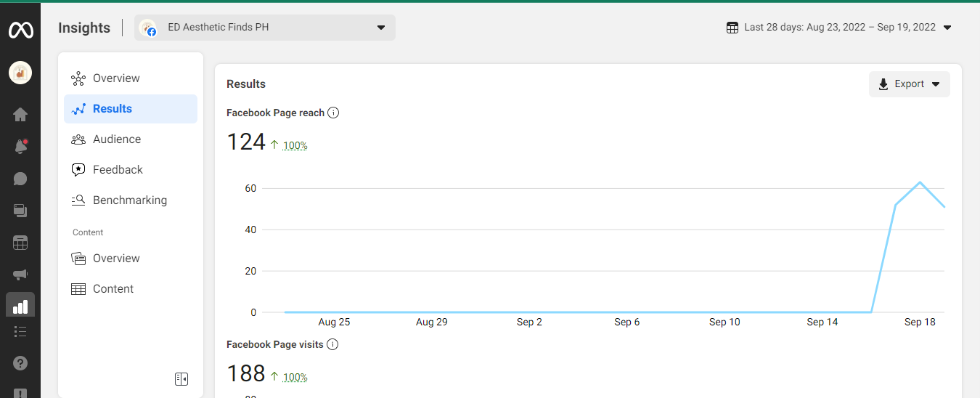
Task: Open the Feedback section
Action: [x=117, y=170]
